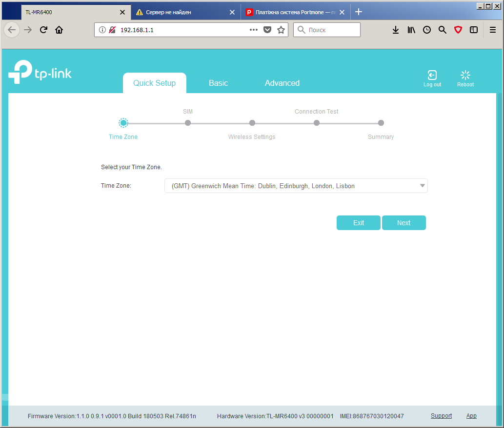Open Firefox downloads arrow icon
504x428 pixels.
click(x=396, y=30)
